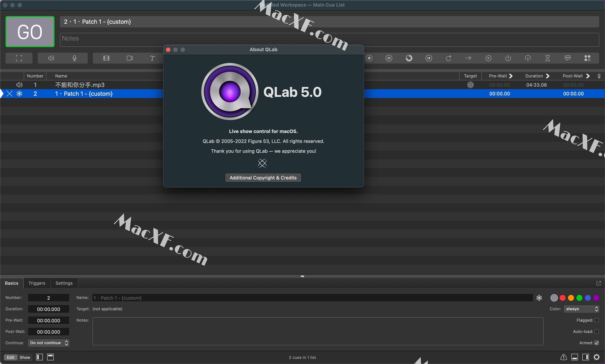Screen dimensions: 605x364
Task: Toggle the left panel icon next to Show
Action: 39,357
